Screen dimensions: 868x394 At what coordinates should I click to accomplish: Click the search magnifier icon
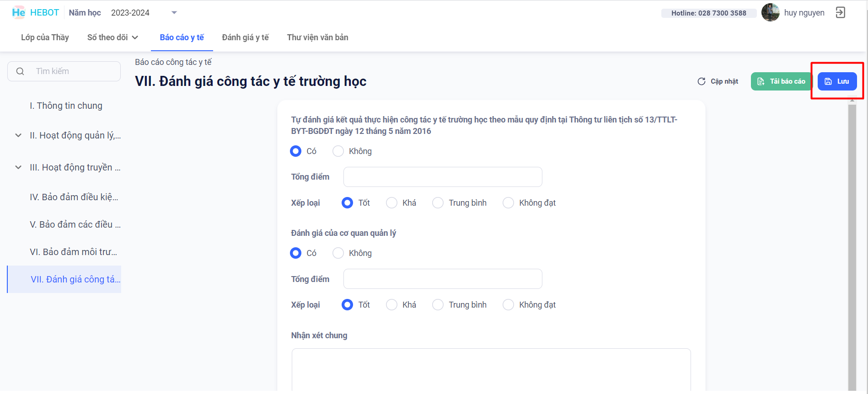(x=20, y=71)
